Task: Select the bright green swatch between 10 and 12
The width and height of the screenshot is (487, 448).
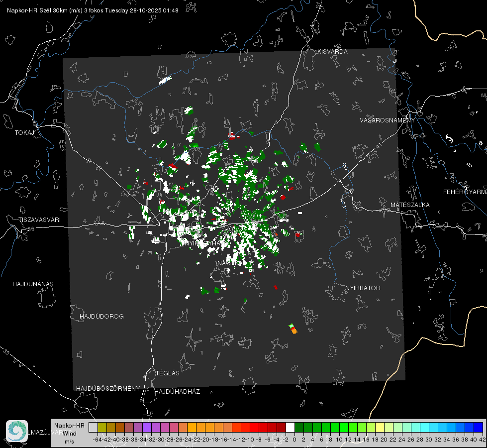Action: [x=344, y=428]
